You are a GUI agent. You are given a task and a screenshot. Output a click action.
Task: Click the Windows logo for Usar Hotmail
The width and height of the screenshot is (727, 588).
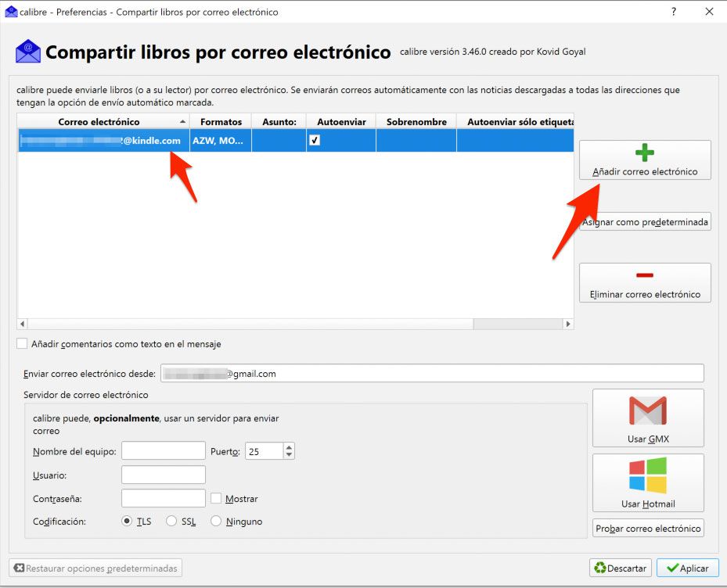[648, 475]
